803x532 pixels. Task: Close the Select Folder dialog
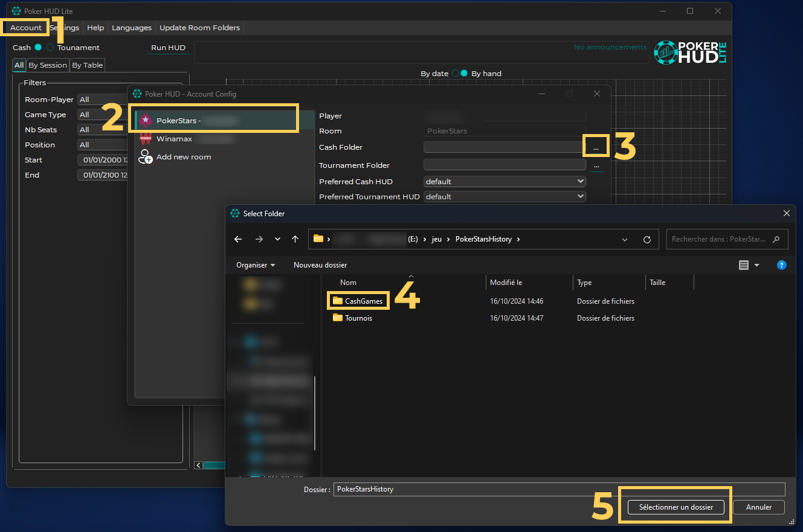coord(786,213)
